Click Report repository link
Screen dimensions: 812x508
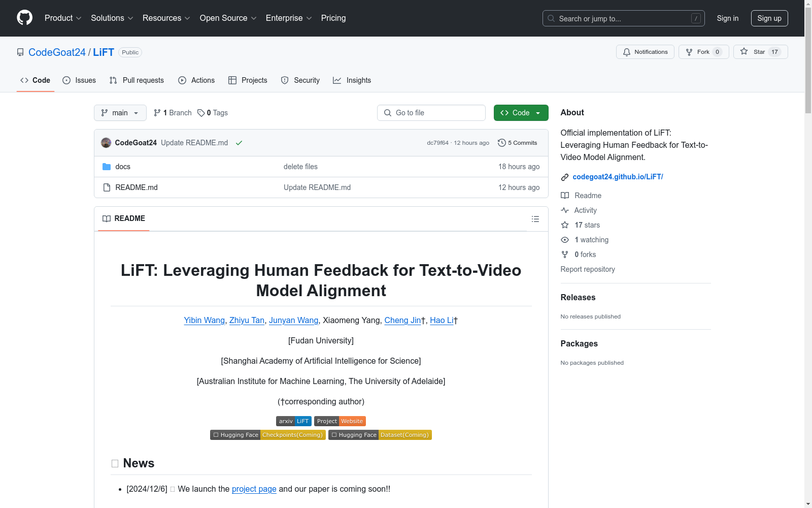point(588,269)
